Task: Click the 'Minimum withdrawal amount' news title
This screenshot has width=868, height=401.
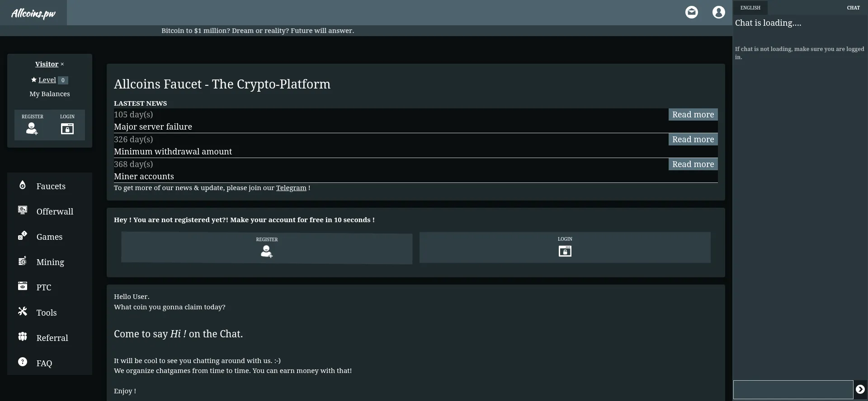Action: 173,152
